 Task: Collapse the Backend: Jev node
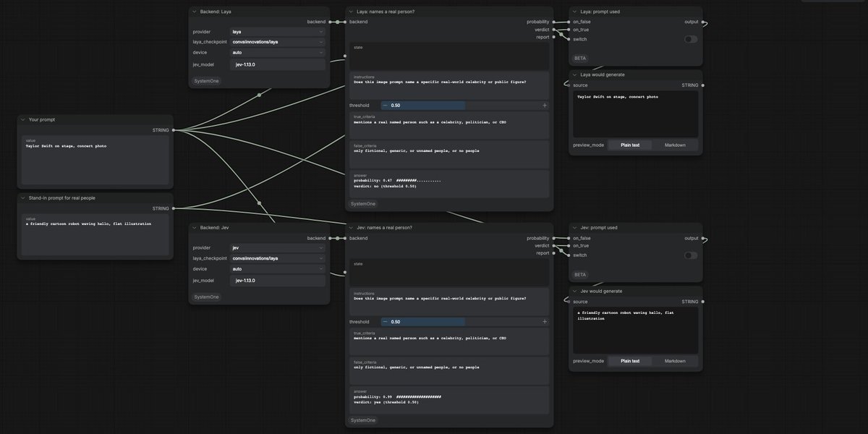(194, 228)
